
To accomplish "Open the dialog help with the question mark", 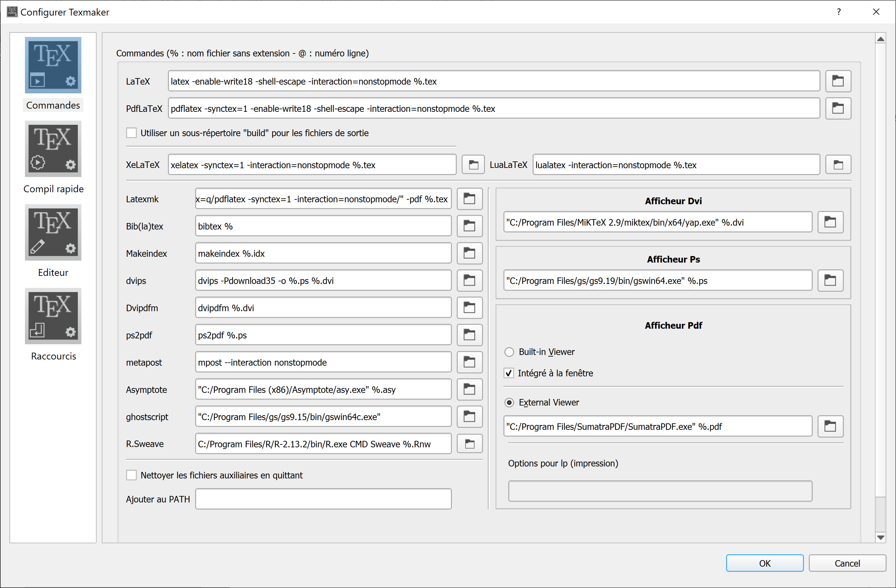I will (x=838, y=12).
